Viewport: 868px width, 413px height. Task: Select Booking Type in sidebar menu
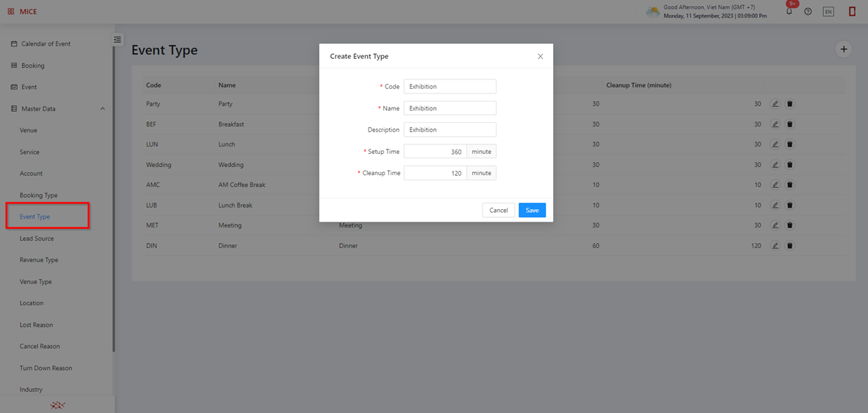click(38, 195)
